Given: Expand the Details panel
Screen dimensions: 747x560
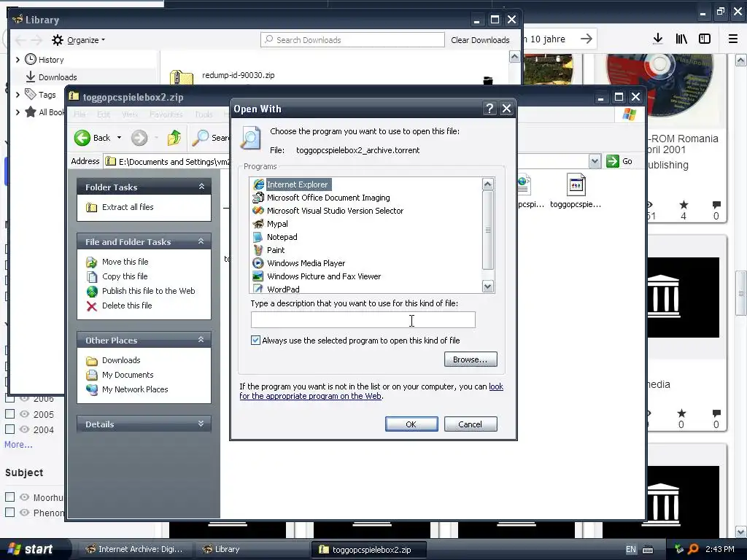Looking at the screenshot, I should pos(201,424).
